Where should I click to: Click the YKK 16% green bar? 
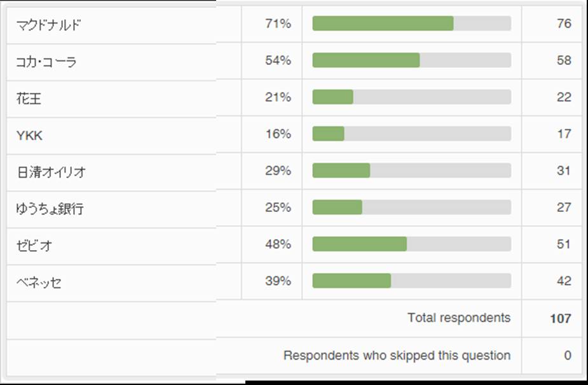[x=329, y=134]
